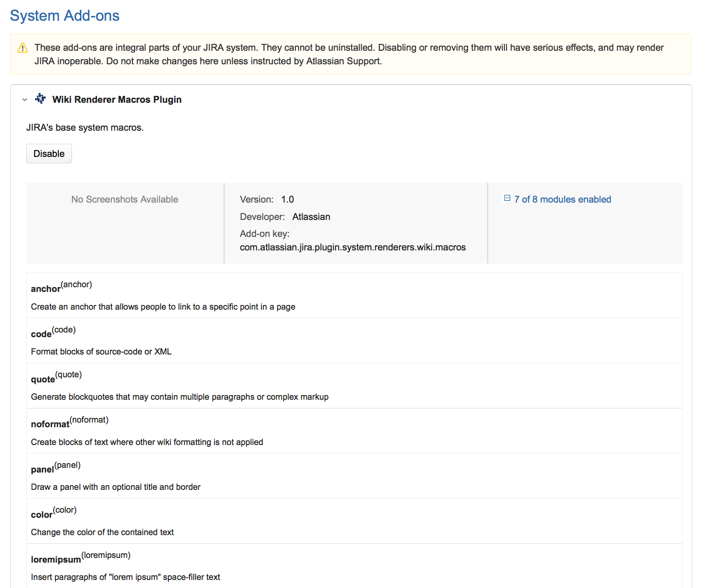Select the color module row
The height and width of the screenshot is (588, 716).
coord(354,521)
